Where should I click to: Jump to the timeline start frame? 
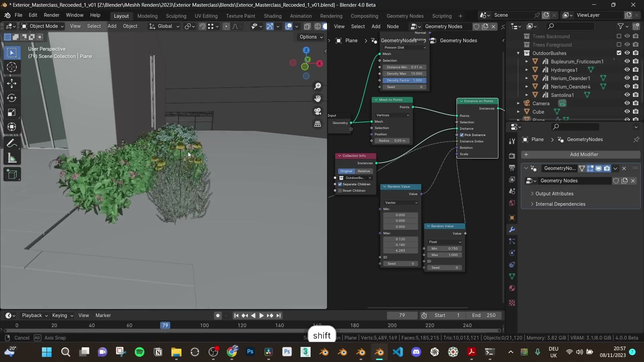pos(236,315)
